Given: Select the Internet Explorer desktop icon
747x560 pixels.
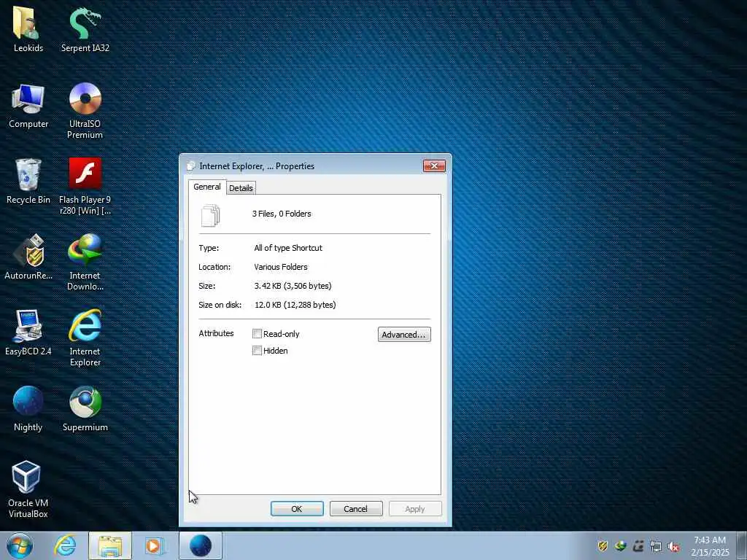Looking at the screenshot, I should 85,338.
